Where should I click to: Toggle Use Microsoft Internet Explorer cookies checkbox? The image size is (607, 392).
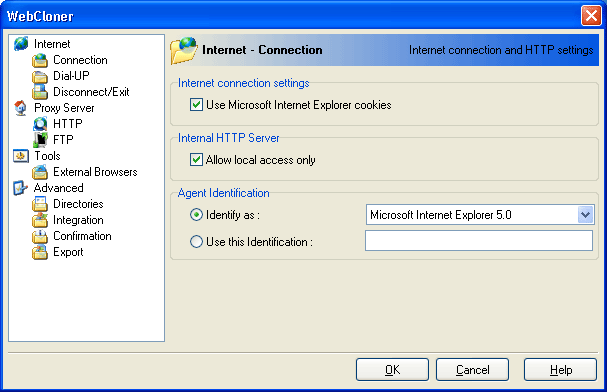(x=196, y=105)
